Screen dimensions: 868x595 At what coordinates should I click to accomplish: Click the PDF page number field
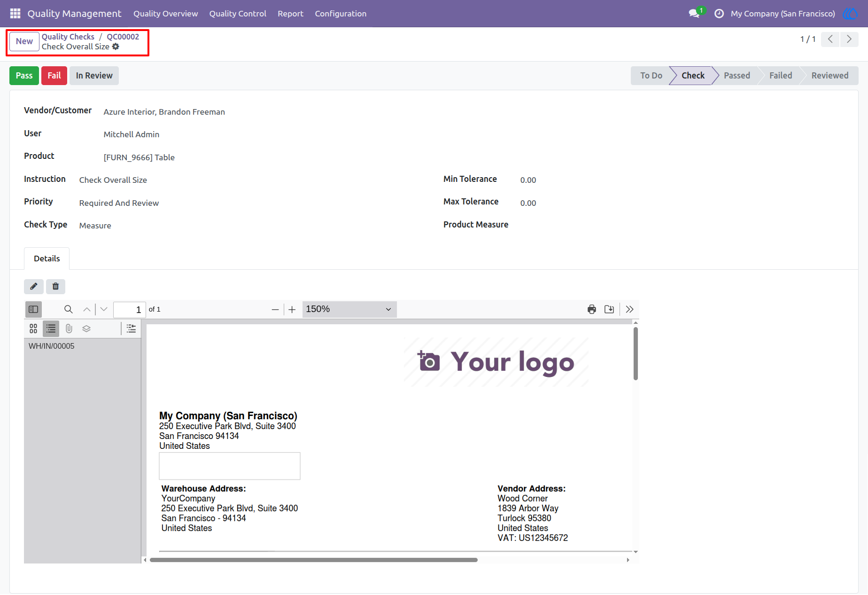tap(130, 309)
